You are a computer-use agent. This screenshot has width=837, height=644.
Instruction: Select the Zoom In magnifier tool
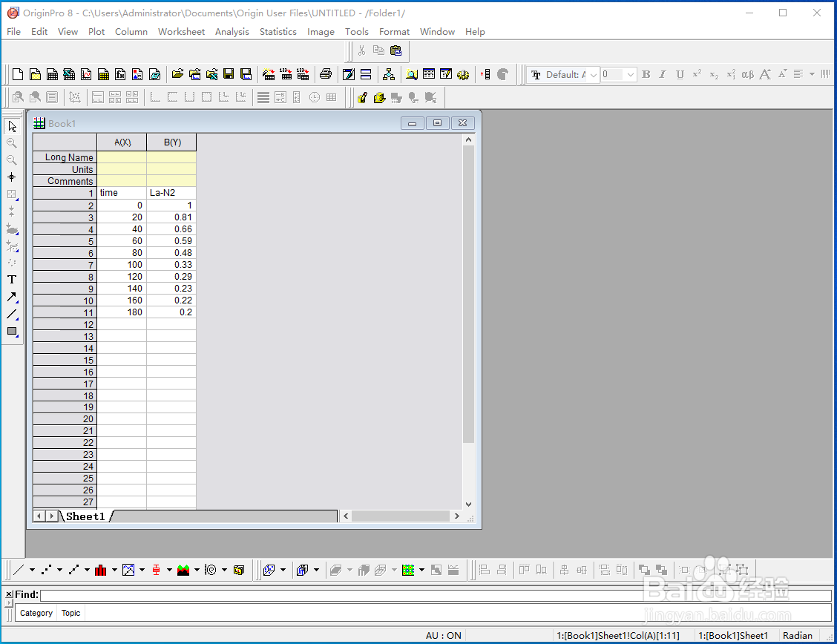[x=12, y=143]
